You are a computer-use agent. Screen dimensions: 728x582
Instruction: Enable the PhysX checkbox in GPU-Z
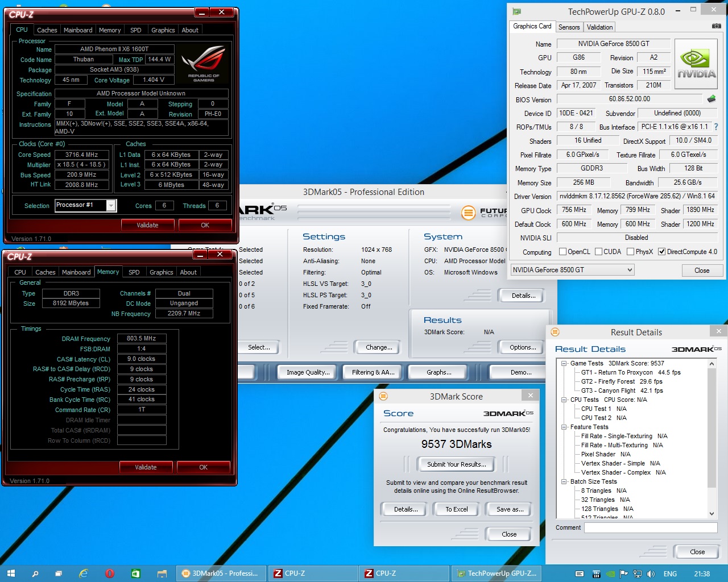[630, 251]
